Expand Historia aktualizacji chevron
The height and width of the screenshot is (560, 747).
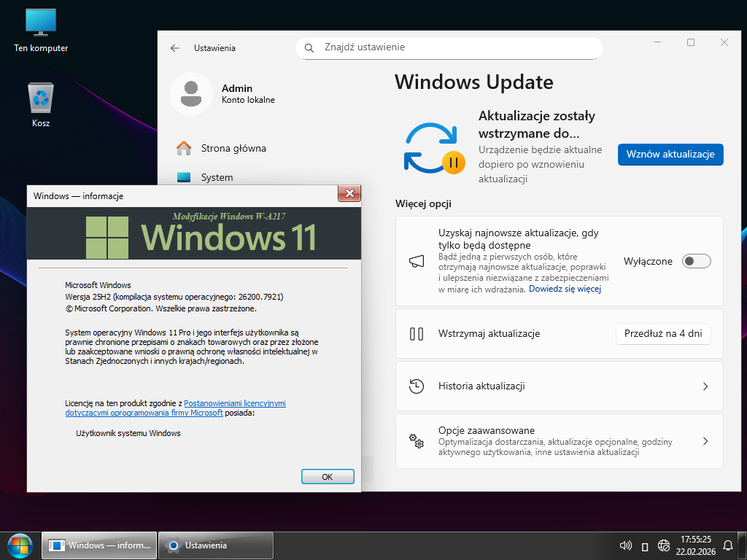(705, 386)
